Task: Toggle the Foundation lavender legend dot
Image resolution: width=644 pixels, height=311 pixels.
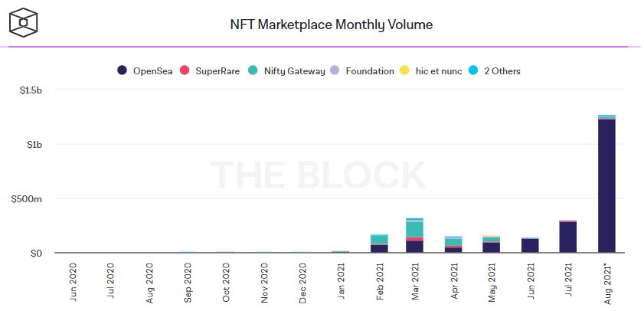Action: pos(335,70)
